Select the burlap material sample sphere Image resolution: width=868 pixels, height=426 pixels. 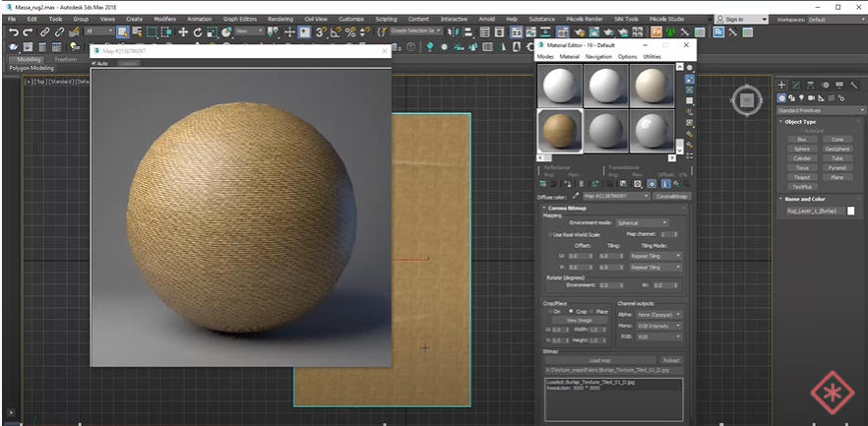(559, 129)
